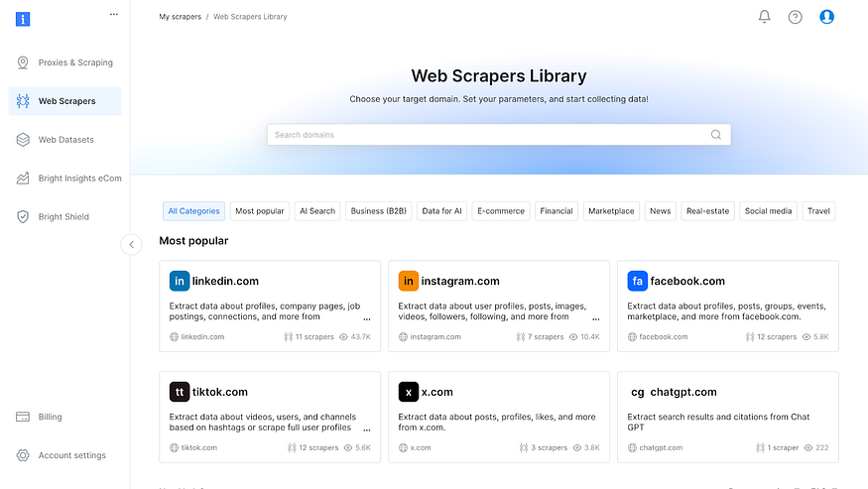Open the help question mark icon
This screenshot has height=489, width=868.
point(795,17)
